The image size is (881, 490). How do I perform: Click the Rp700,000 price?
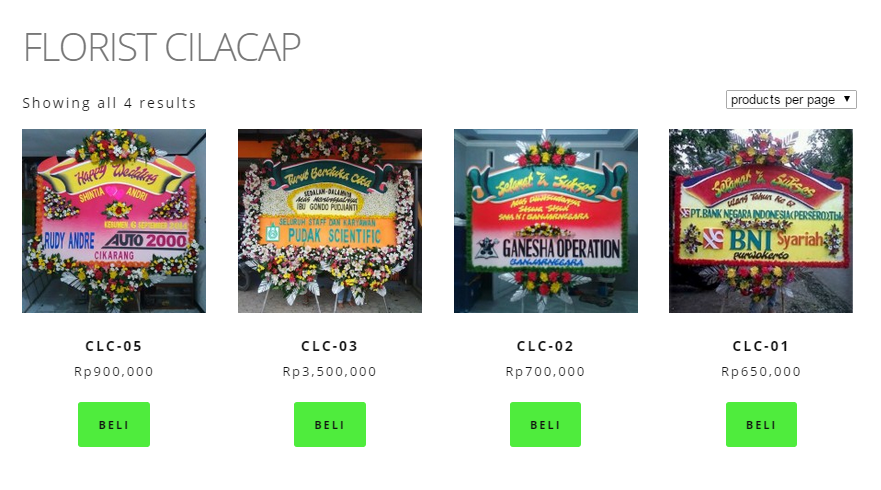[546, 372]
